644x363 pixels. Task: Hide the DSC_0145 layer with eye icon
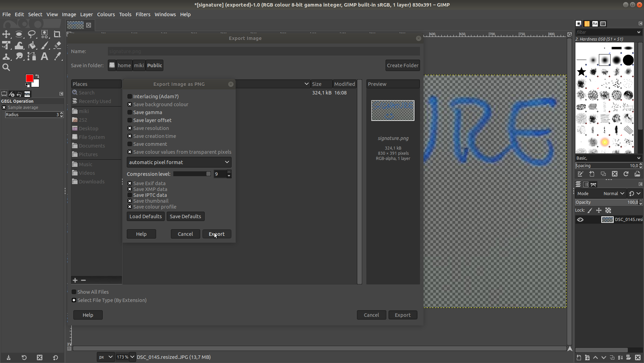pos(580,220)
